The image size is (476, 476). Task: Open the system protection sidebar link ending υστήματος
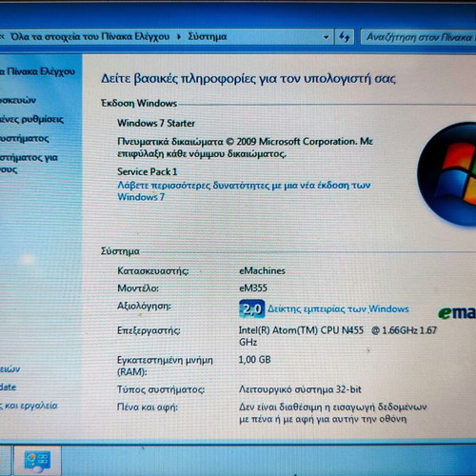[x=25, y=138]
